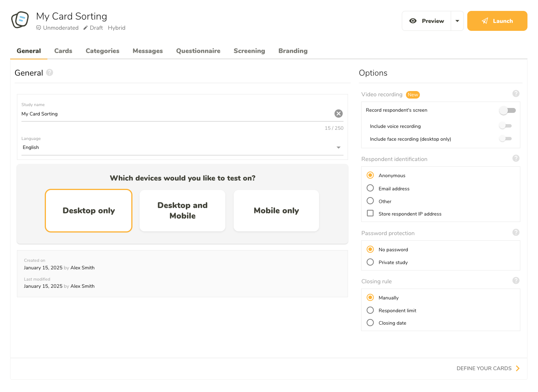Choose Respondent limit closing rule
Viewport: 538px width, 392px height.
point(370,310)
